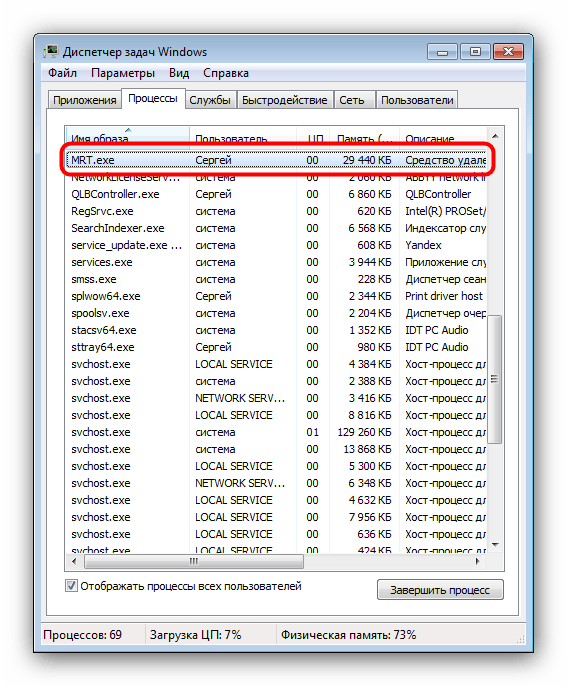
Task: Select svchost.exe using 8 816 КБ
Action: click(276, 415)
